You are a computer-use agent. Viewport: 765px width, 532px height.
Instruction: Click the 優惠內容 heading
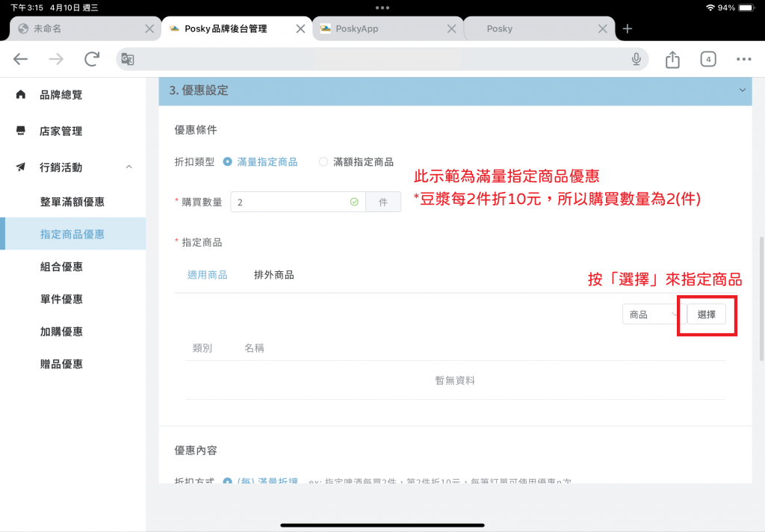[x=196, y=450]
